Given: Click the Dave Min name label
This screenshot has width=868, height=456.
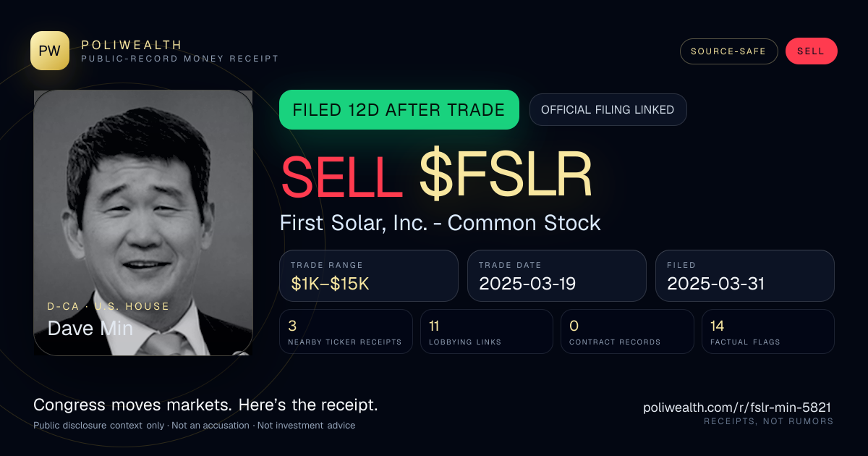Looking at the screenshot, I should tap(90, 328).
